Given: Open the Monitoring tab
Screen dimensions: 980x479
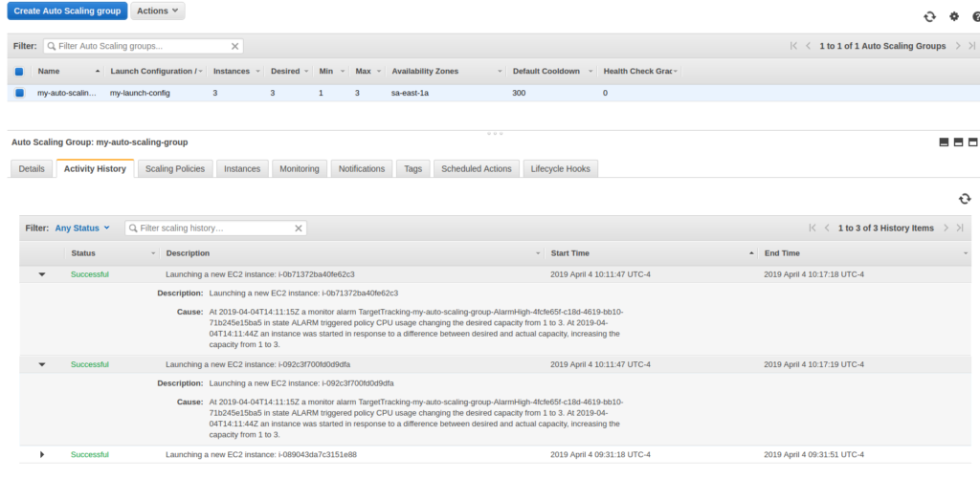Looking at the screenshot, I should point(300,168).
